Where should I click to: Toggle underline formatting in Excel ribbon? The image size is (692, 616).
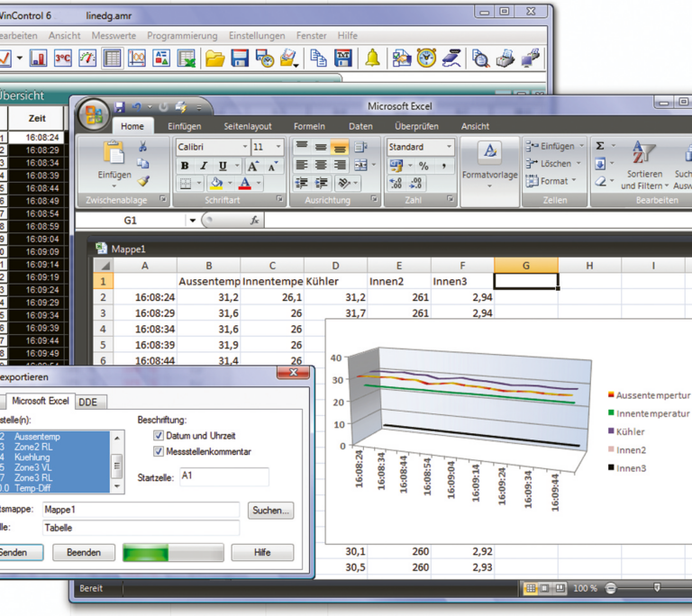[x=223, y=166]
